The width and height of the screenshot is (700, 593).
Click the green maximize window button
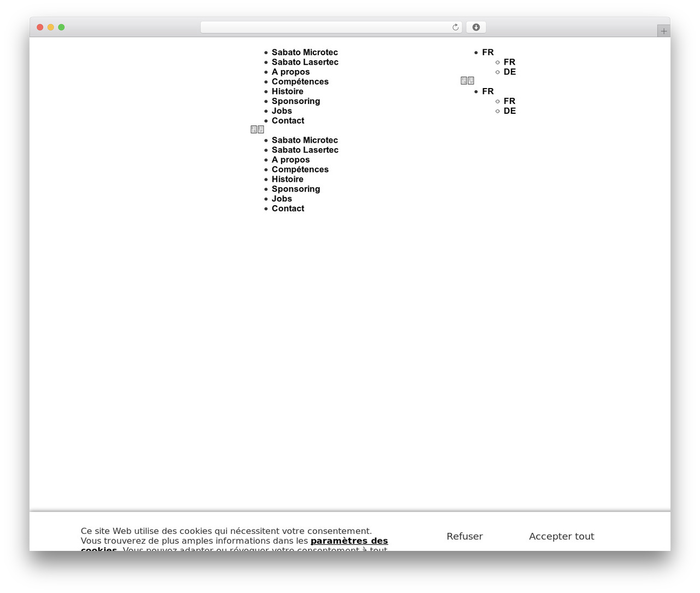click(x=61, y=27)
